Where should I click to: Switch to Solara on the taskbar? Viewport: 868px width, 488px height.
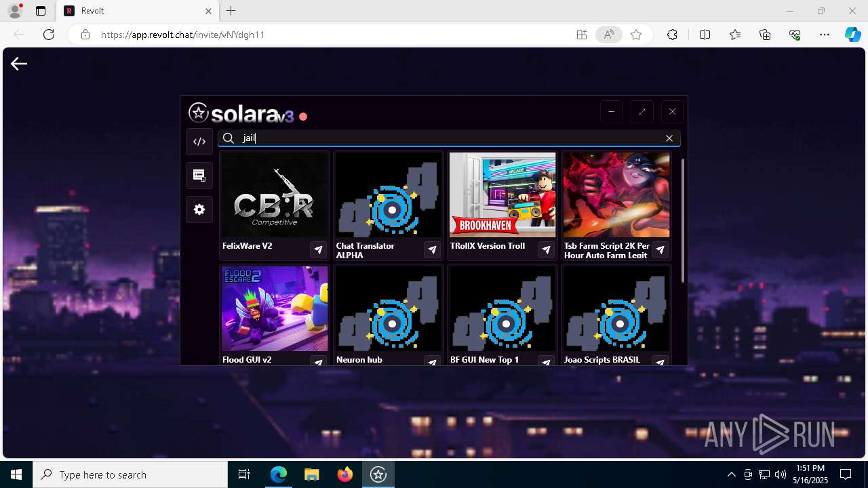pos(378,474)
